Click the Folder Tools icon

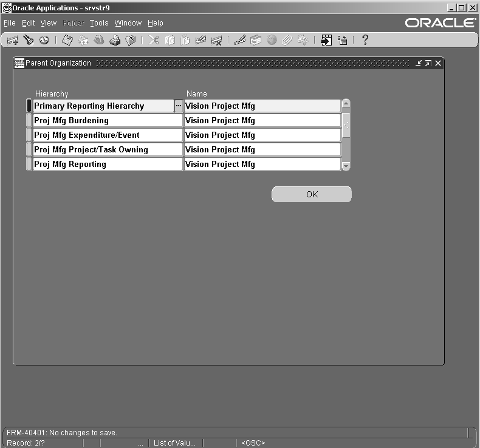tap(303, 40)
